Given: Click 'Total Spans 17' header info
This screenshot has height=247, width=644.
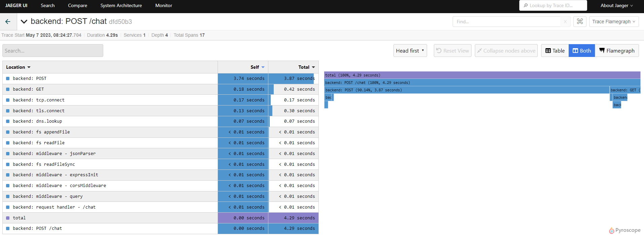Looking at the screenshot, I should (189, 35).
